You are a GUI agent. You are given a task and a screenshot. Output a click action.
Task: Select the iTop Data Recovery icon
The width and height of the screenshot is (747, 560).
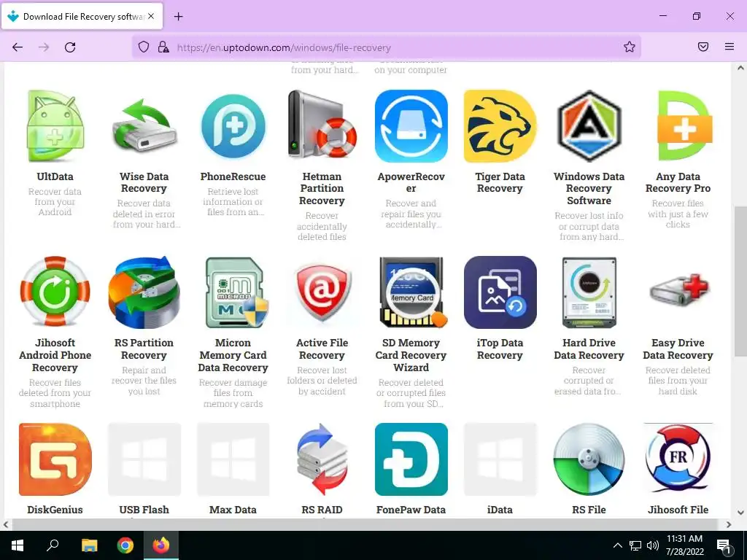tap(500, 292)
